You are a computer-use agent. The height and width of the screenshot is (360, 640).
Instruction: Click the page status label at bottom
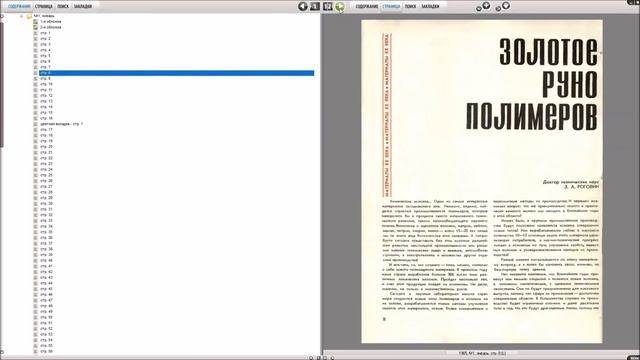pyautogui.click(x=482, y=353)
